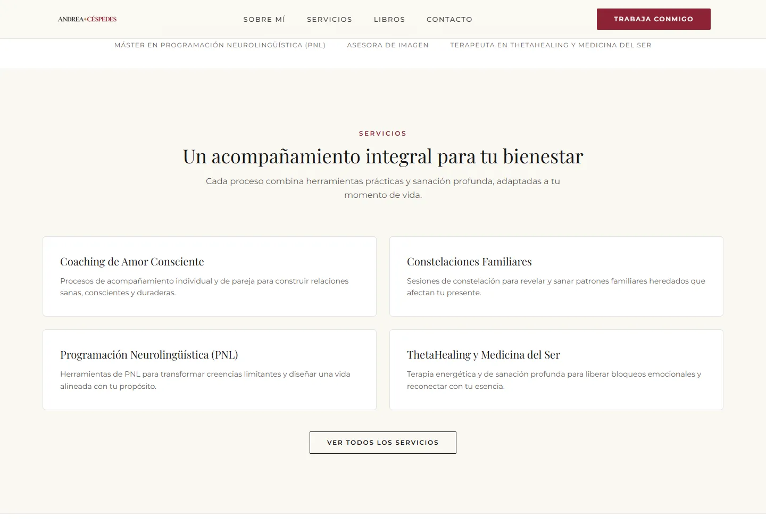This screenshot has width=766, height=532.
Task: Select the Programación Neurolingüística (PNL) card
Action: (x=210, y=370)
